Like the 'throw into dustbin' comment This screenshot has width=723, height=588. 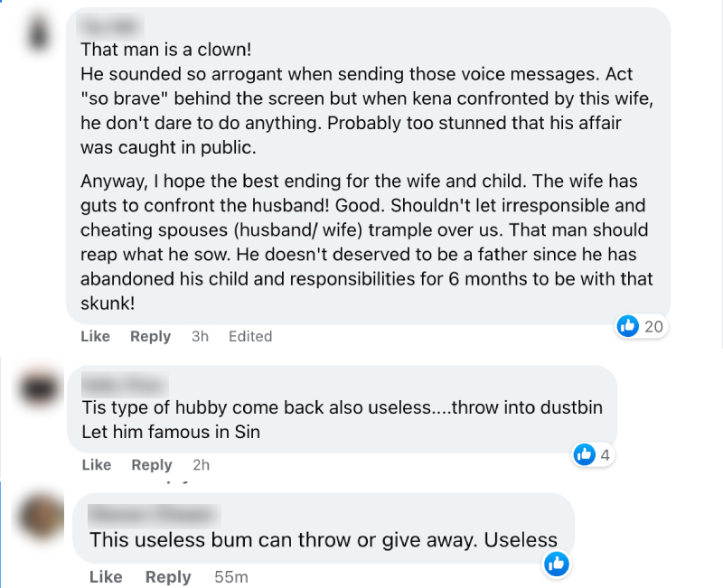click(x=97, y=465)
